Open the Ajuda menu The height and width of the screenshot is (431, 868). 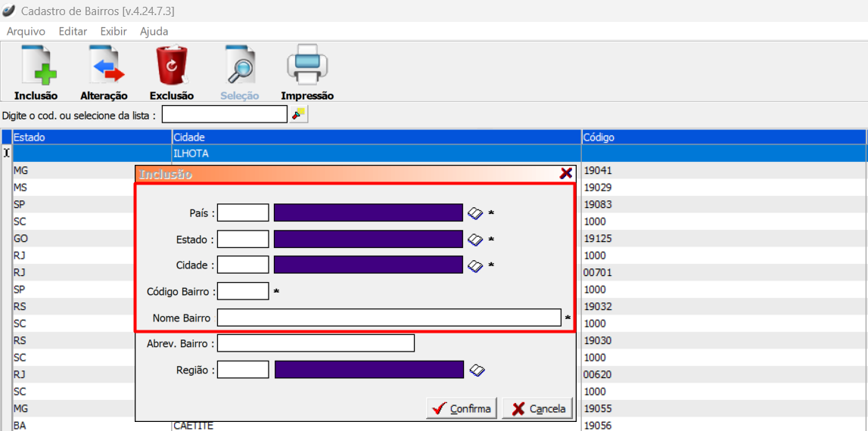point(154,31)
